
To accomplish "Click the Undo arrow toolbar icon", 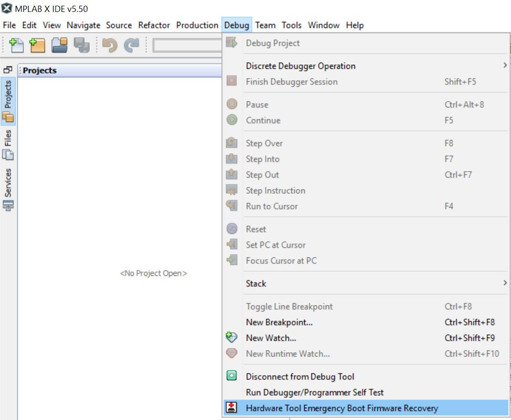I will pos(109,45).
